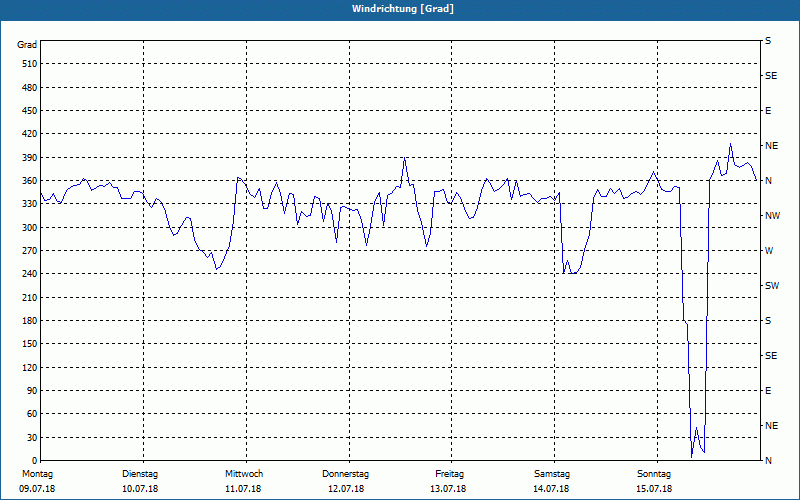Select the 510 value on left axis

(30, 64)
